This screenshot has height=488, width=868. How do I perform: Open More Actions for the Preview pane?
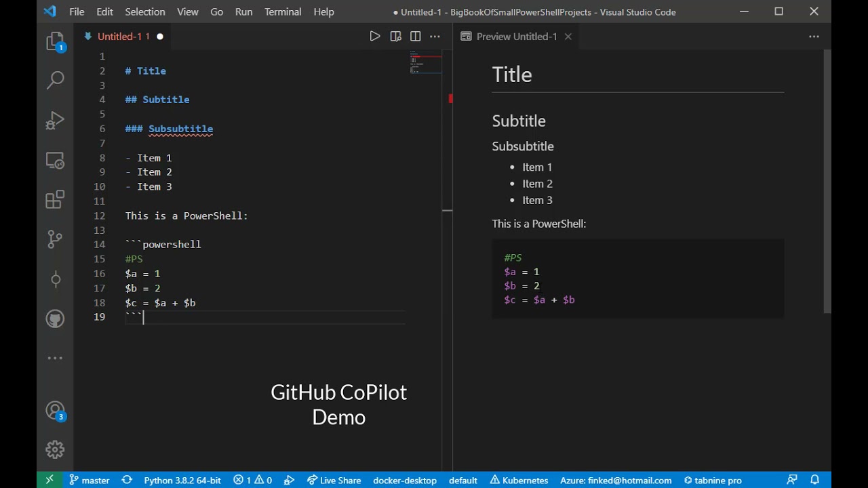coord(814,37)
